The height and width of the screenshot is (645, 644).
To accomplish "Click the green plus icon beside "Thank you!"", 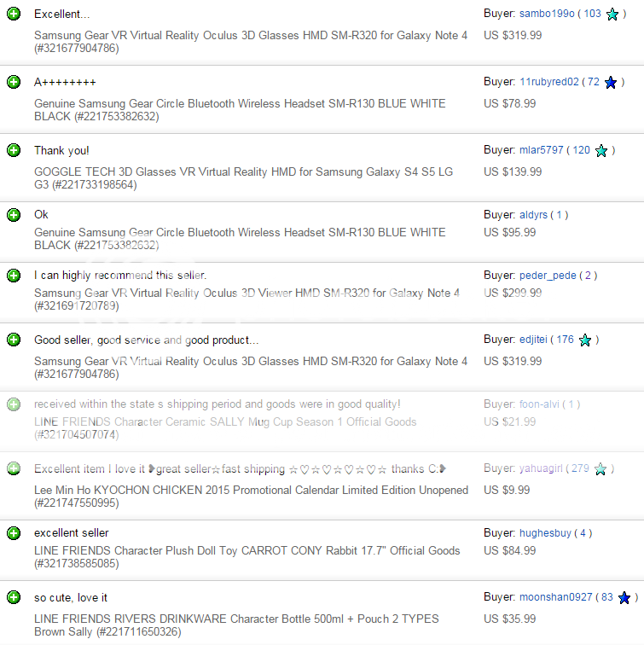I will click(14, 150).
